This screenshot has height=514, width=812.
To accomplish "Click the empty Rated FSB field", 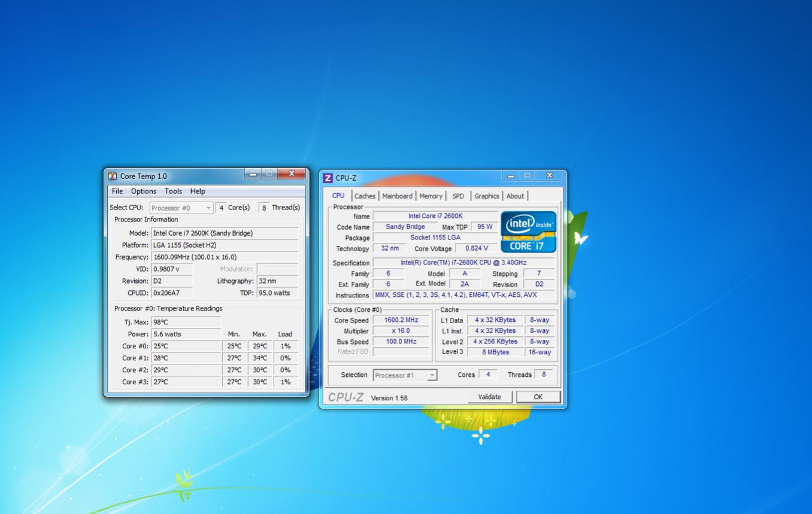I will (401, 352).
